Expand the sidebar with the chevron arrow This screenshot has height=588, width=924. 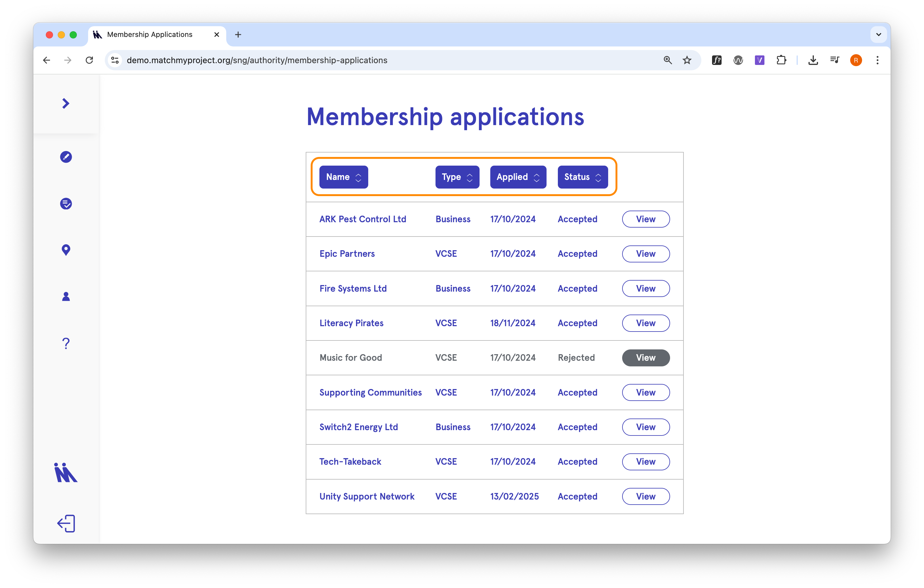point(65,103)
